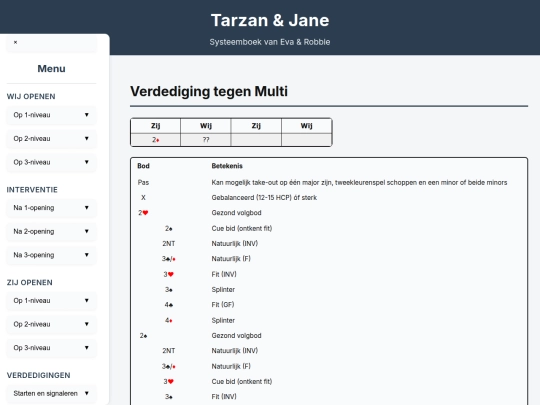Click the 2♠ 'Cue bid (ontkent fit)' bid
Screen dimensions: 540x405
(168, 228)
